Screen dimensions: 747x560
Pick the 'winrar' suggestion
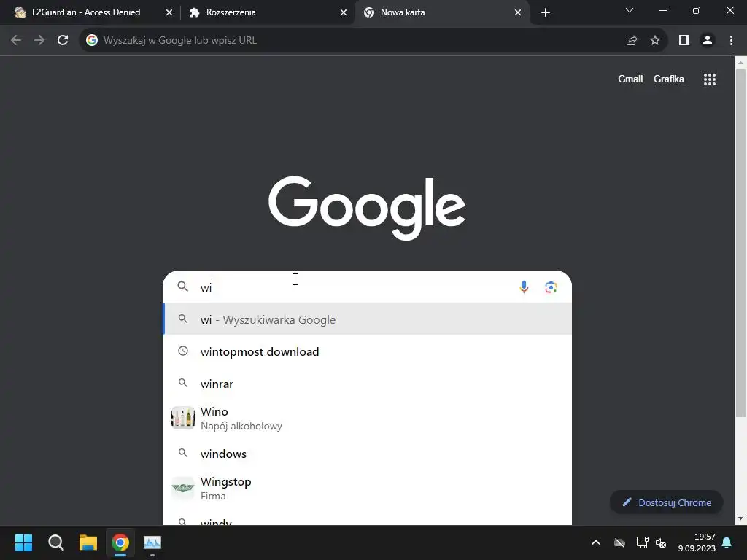[368, 384]
